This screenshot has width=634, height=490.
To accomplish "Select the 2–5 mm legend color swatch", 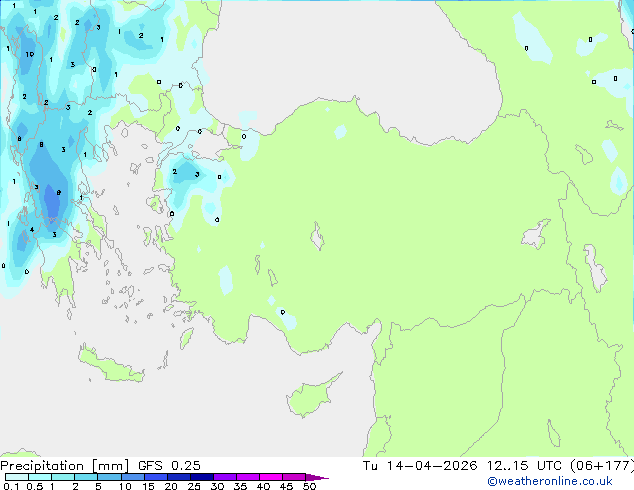I will 86,477.
